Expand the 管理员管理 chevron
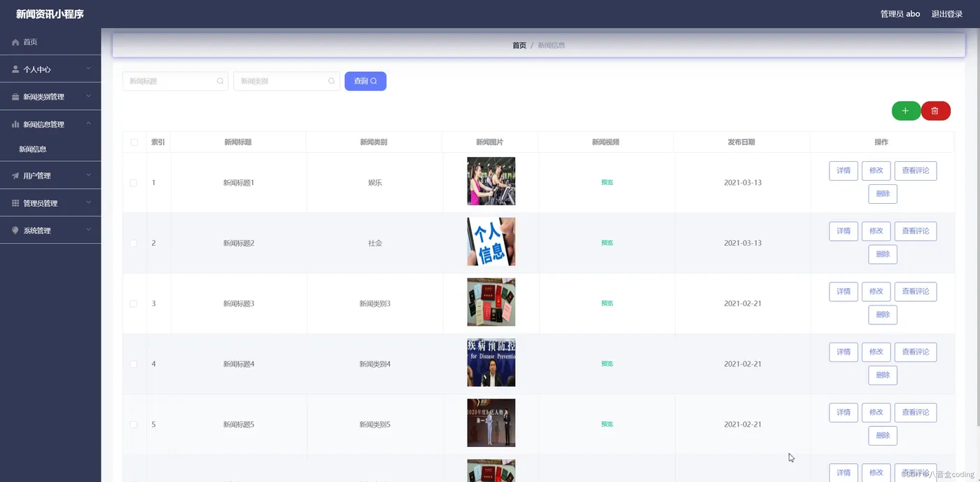 89,202
